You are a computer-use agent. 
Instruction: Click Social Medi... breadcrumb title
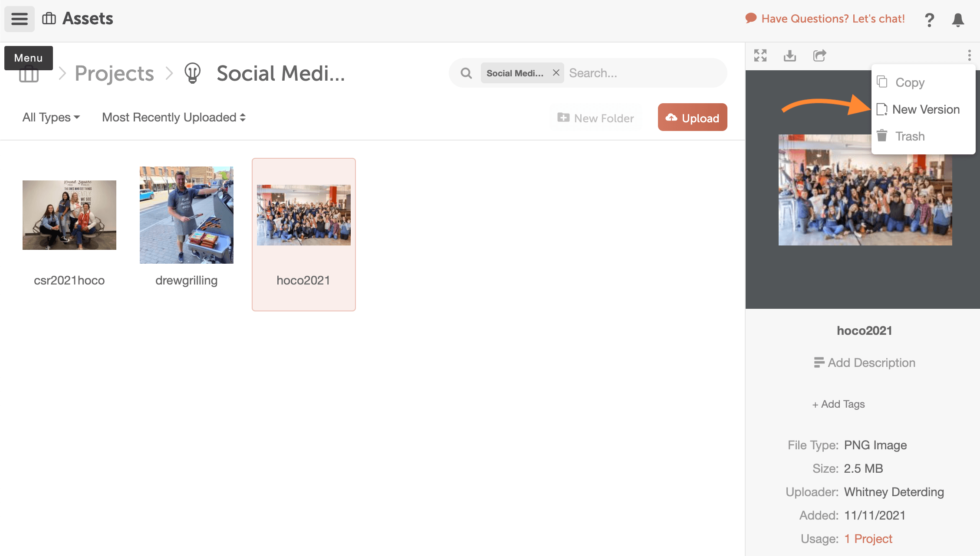281,73
